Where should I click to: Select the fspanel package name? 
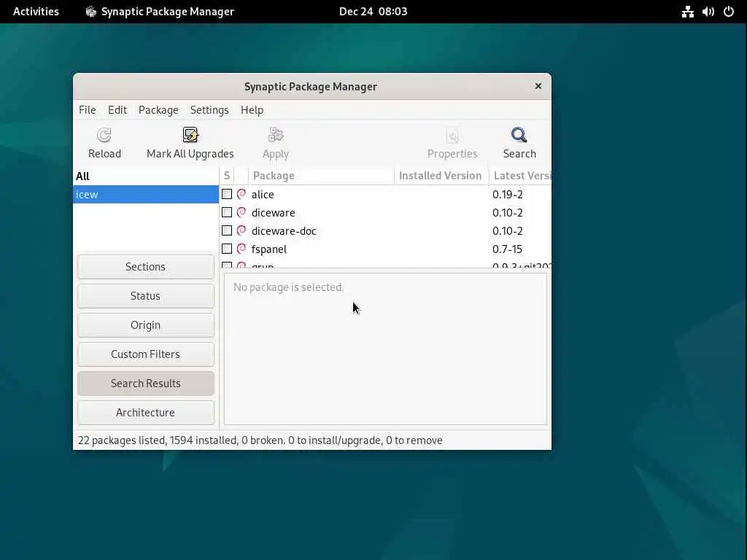(x=269, y=249)
